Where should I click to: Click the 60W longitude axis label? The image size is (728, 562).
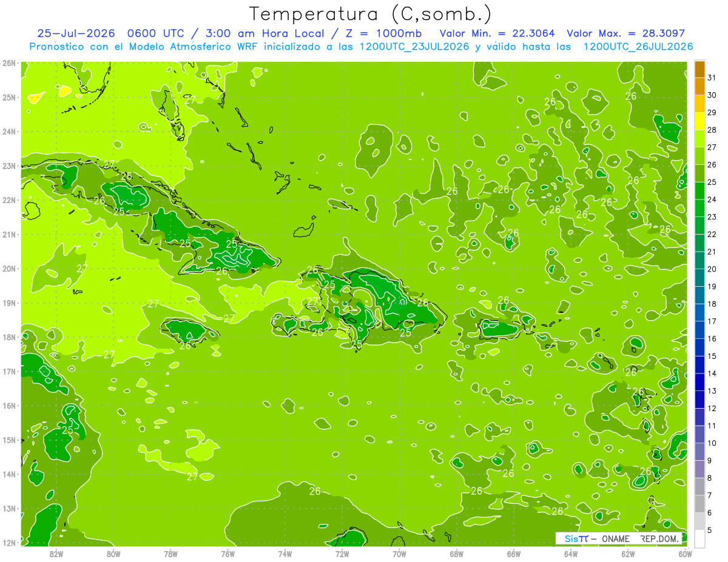pos(686,554)
